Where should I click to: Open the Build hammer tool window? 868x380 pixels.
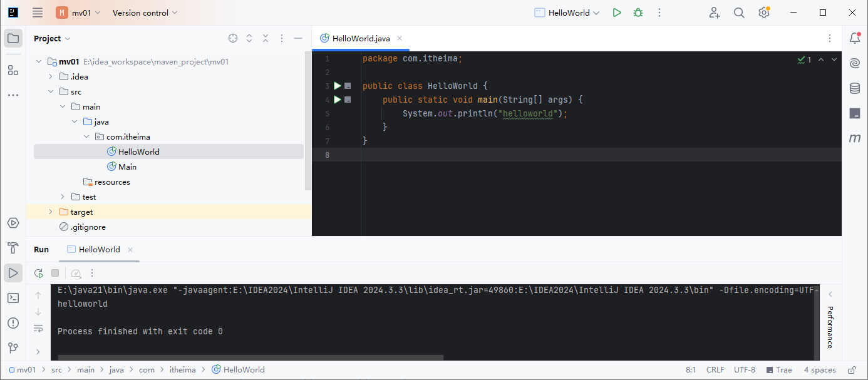click(13, 248)
